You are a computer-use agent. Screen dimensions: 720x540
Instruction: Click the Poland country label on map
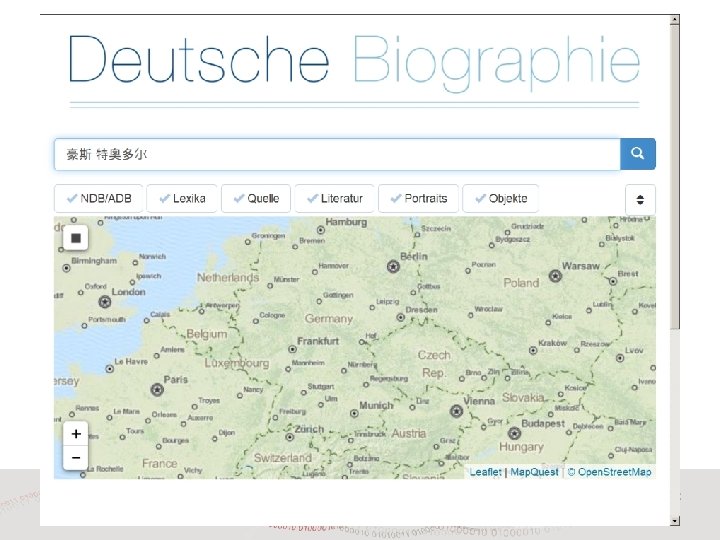coord(521,283)
